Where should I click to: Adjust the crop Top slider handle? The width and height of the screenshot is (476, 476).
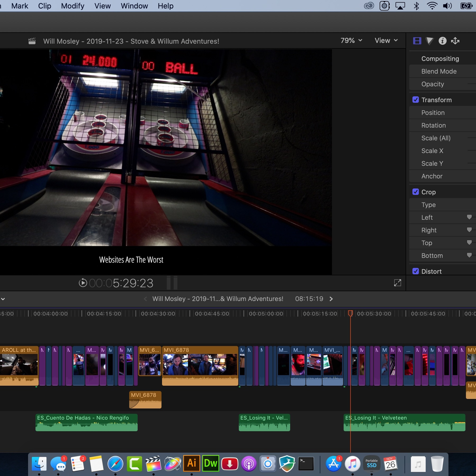(469, 242)
